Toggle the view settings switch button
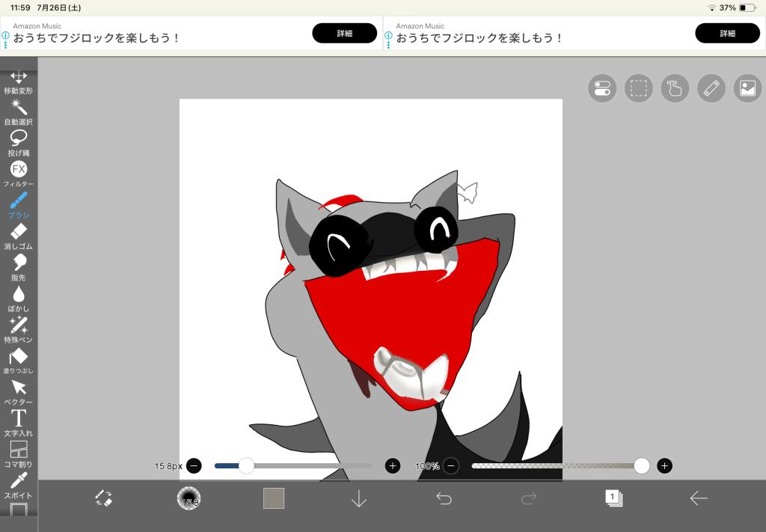Viewport: 766px width, 532px height. click(602, 88)
